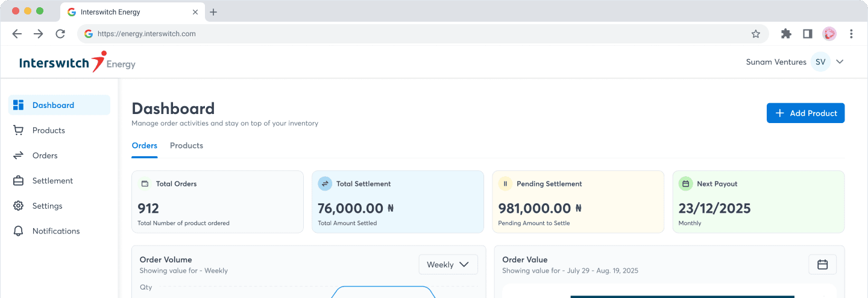
Task: Switch to the Orders tab
Action: tap(145, 145)
